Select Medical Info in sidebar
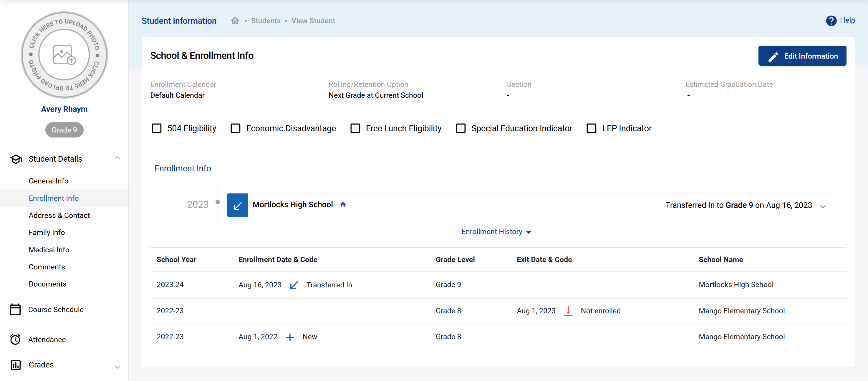Screen dimensions: 868x381 (x=49, y=250)
